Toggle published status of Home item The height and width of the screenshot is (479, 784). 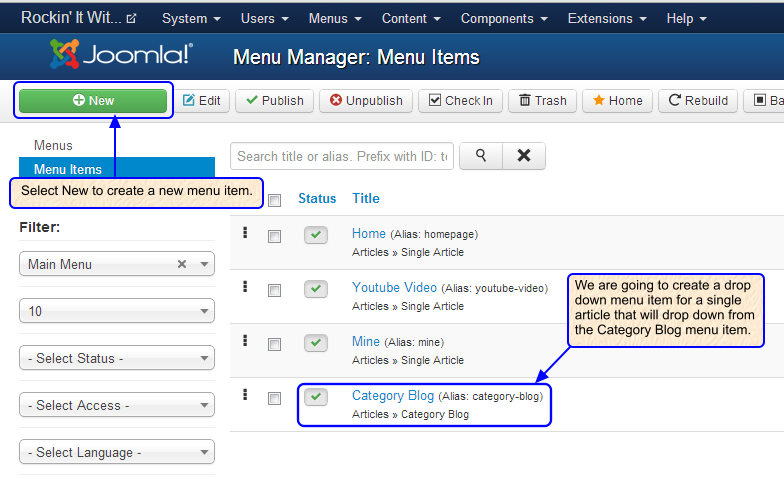point(316,234)
